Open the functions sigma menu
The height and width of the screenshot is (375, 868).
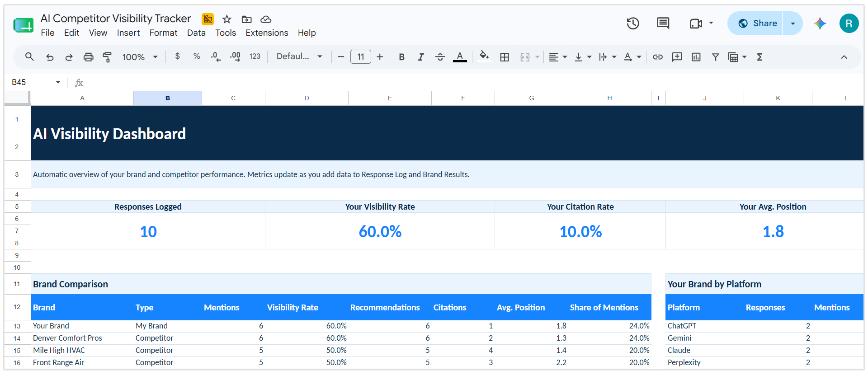[x=759, y=57]
